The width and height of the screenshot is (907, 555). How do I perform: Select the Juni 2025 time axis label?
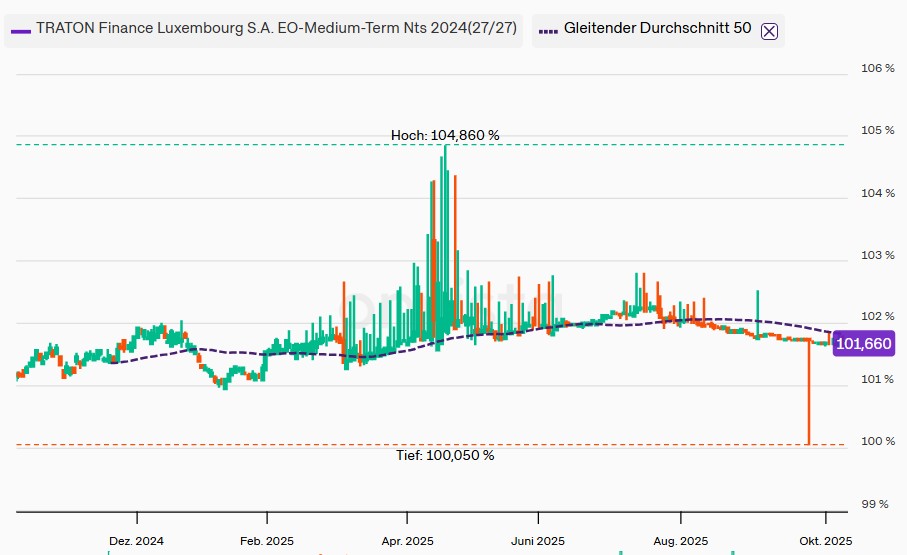tap(538, 541)
